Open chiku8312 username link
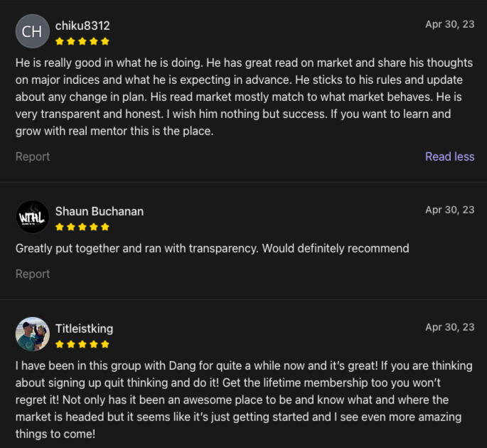 click(82, 26)
